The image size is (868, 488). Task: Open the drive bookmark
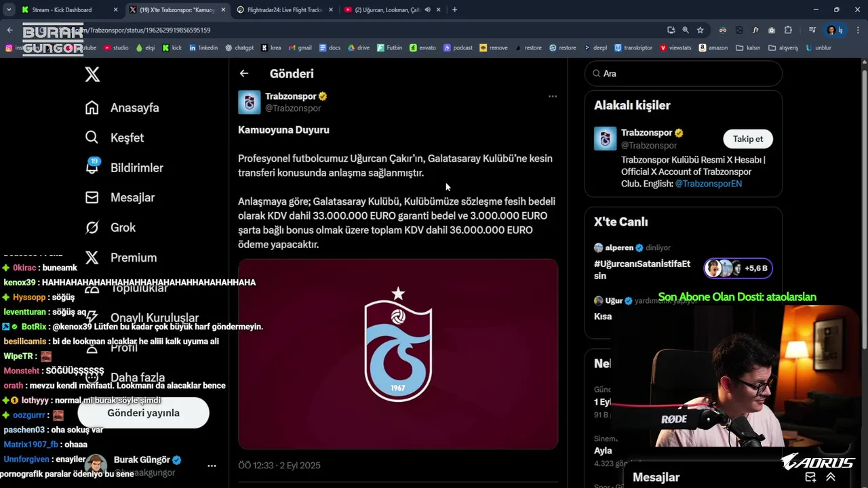359,48
